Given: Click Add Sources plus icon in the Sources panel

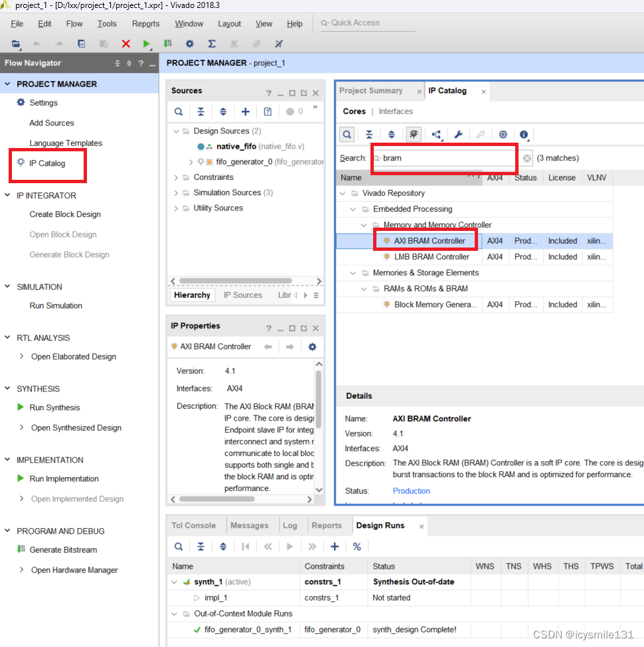Looking at the screenshot, I should [245, 111].
